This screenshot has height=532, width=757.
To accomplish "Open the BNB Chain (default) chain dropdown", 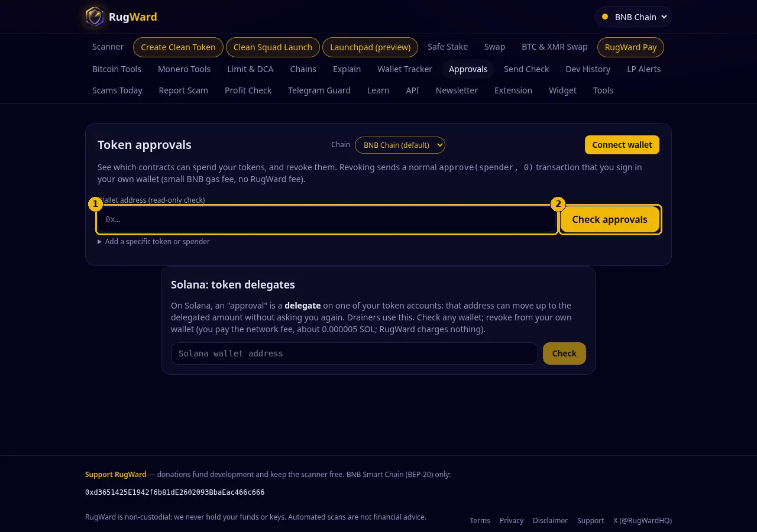I will 400,145.
